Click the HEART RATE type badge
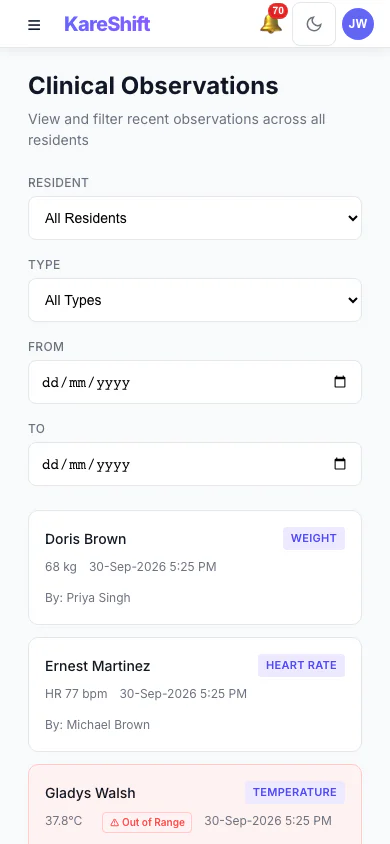 click(x=301, y=665)
